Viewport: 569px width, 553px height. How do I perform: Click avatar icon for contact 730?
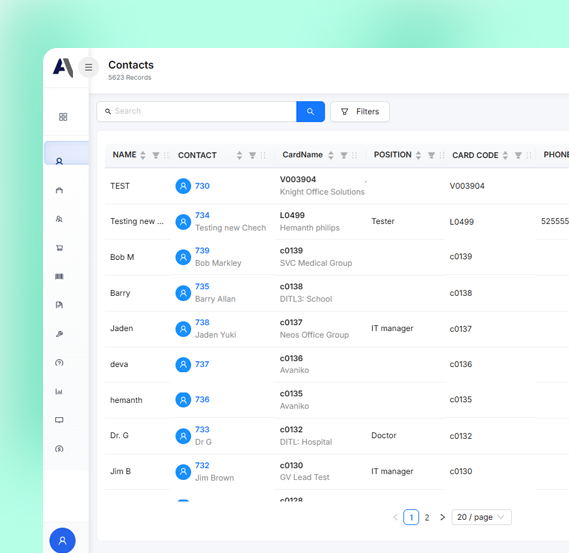pyautogui.click(x=183, y=186)
